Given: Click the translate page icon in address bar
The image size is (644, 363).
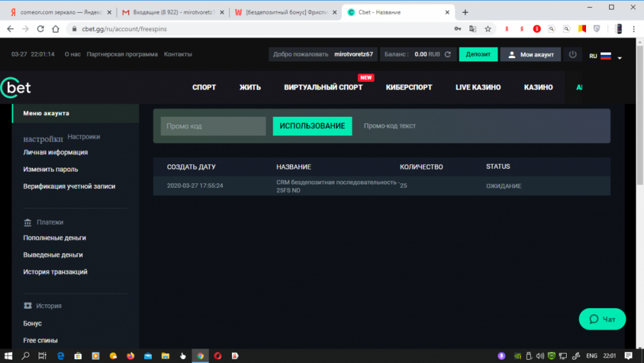Looking at the screenshot, I should [x=473, y=29].
